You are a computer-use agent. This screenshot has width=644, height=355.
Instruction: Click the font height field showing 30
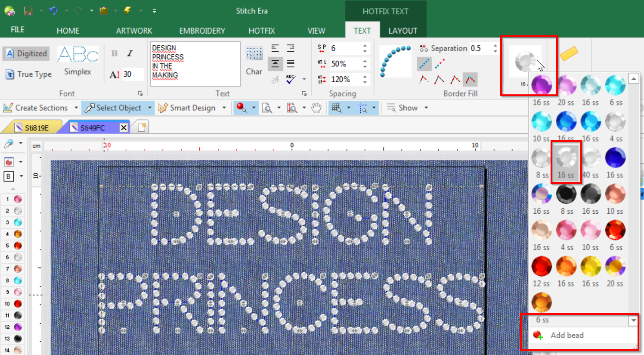pyautogui.click(x=131, y=74)
